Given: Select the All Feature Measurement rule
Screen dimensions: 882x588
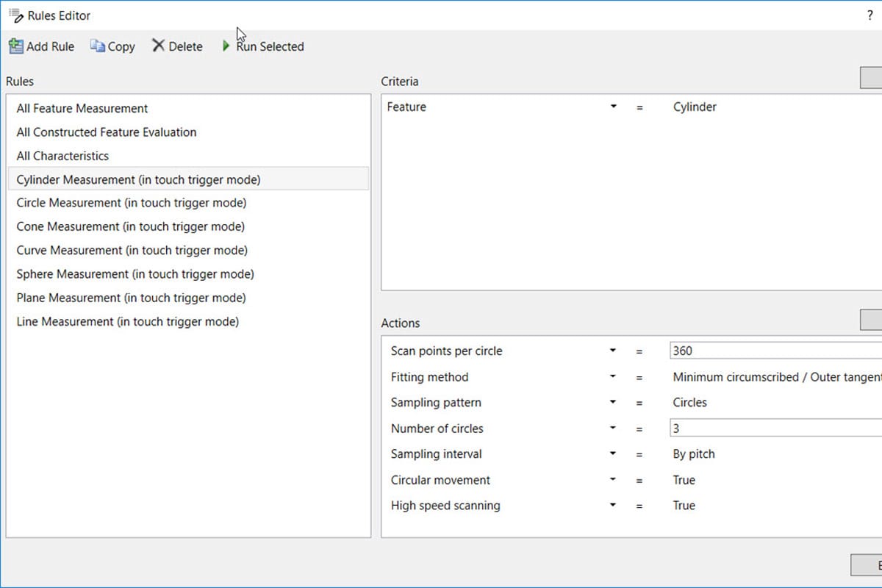Looking at the screenshot, I should [82, 109].
